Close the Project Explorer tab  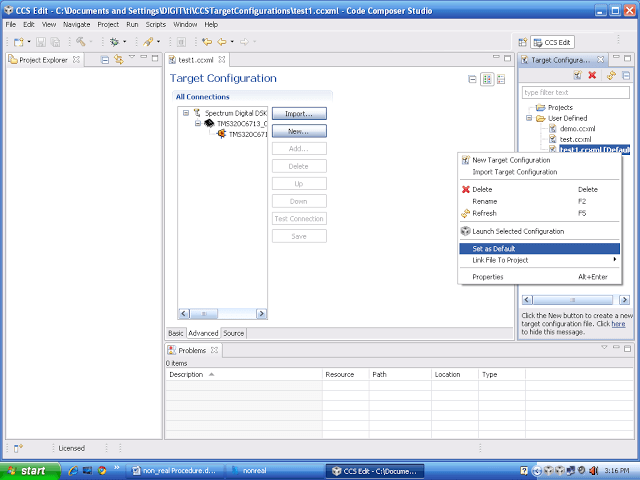tap(76, 60)
